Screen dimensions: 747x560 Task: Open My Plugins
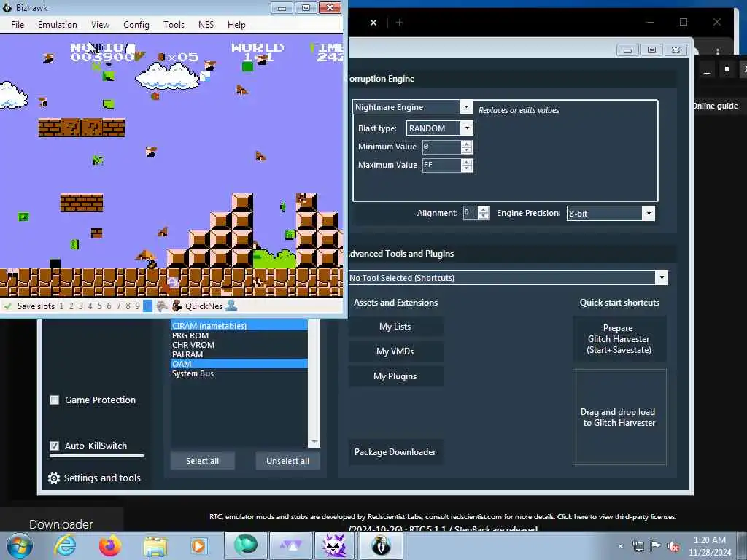click(x=395, y=376)
